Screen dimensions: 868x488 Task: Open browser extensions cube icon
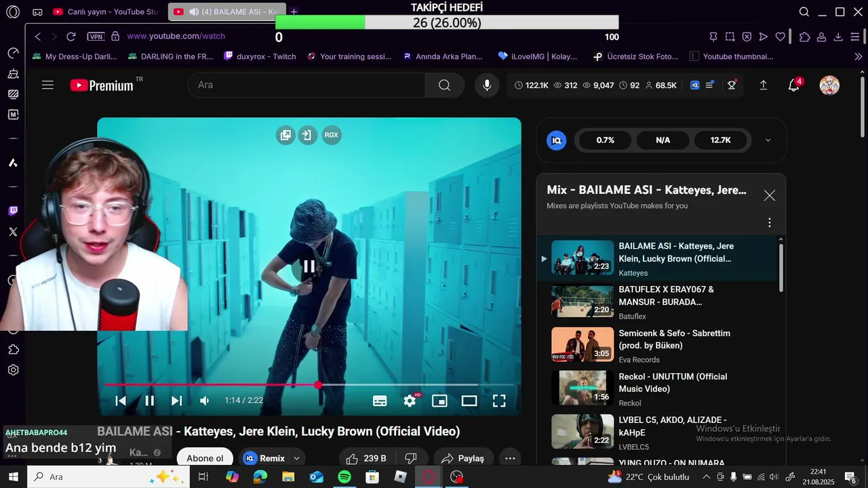[x=804, y=37]
